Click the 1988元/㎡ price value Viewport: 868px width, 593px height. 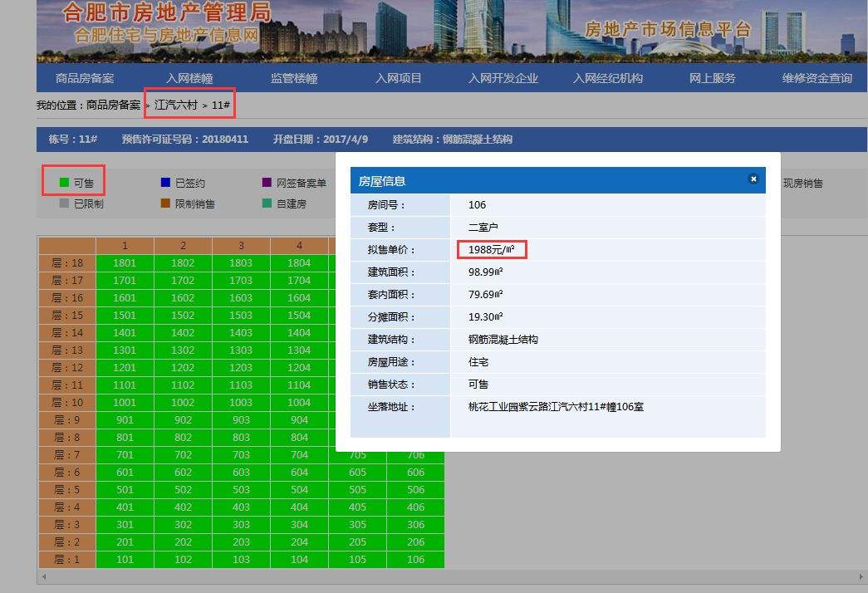click(x=492, y=250)
